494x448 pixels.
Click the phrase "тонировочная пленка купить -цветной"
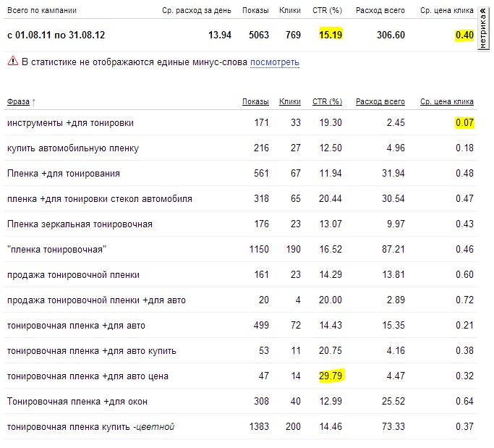[x=90, y=426]
